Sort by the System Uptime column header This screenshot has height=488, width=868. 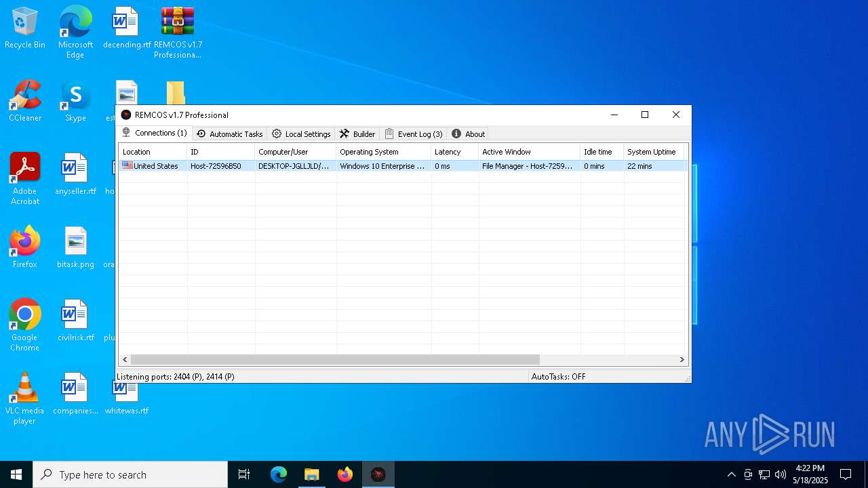[x=655, y=152]
